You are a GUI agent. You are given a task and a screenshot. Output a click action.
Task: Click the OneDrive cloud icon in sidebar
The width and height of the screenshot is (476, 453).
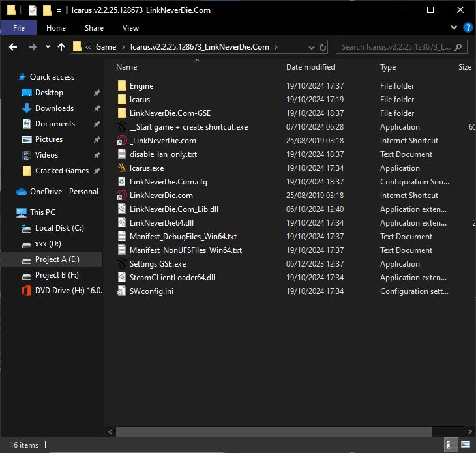pos(21,192)
